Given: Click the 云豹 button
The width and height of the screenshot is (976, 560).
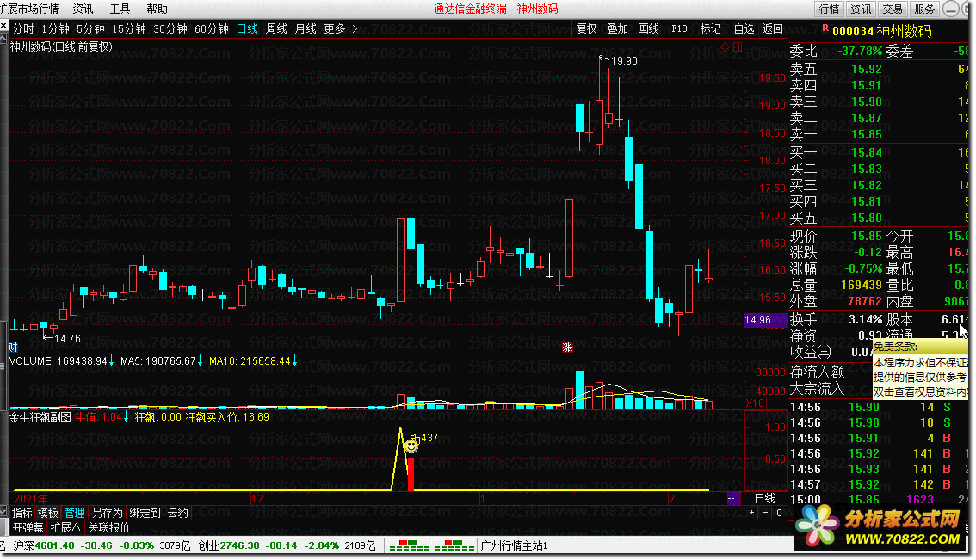Looking at the screenshot, I should pos(178,513).
